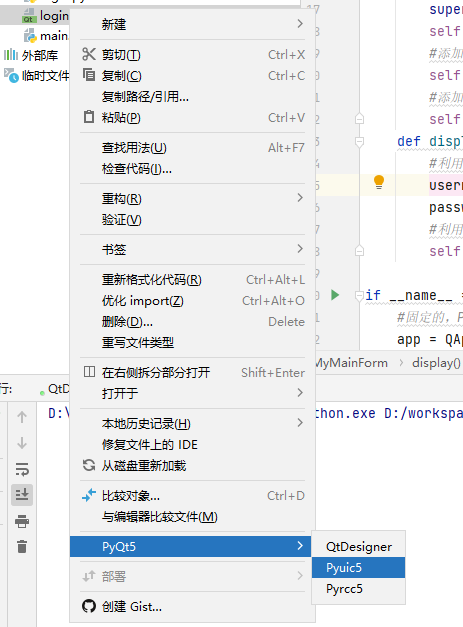Choose 剪切(T) from the context menu
The width and height of the screenshot is (463, 627).
click(x=193, y=54)
